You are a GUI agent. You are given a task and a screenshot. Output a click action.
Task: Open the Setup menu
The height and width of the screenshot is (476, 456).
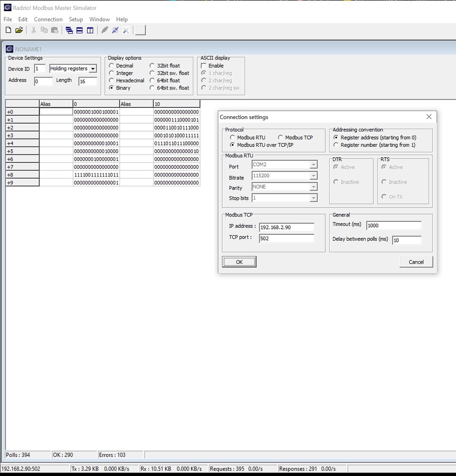[x=76, y=19]
